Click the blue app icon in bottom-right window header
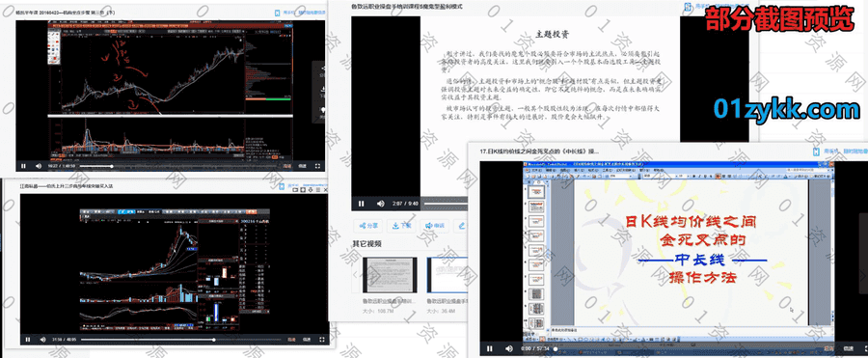 (x=817, y=151)
